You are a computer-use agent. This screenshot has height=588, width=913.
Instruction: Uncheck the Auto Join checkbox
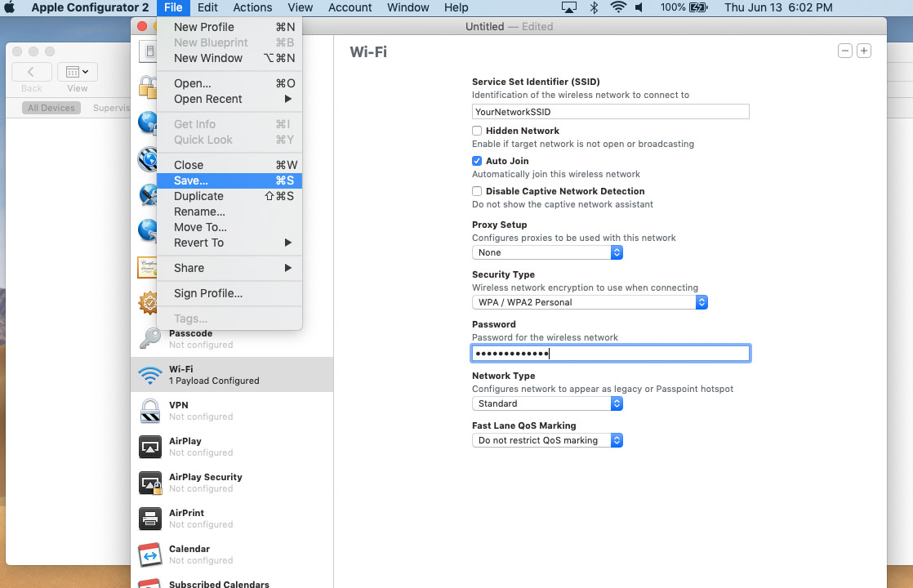477,161
